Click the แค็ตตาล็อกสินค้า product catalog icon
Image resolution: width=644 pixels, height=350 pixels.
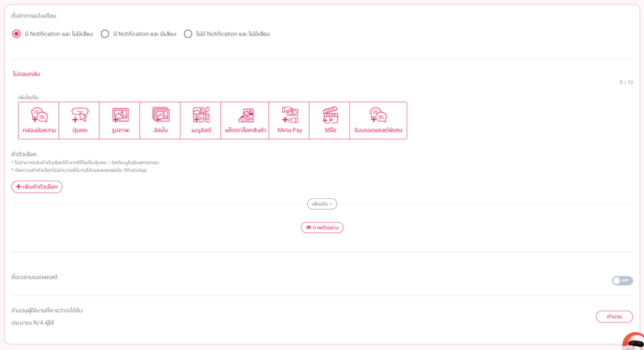245,120
